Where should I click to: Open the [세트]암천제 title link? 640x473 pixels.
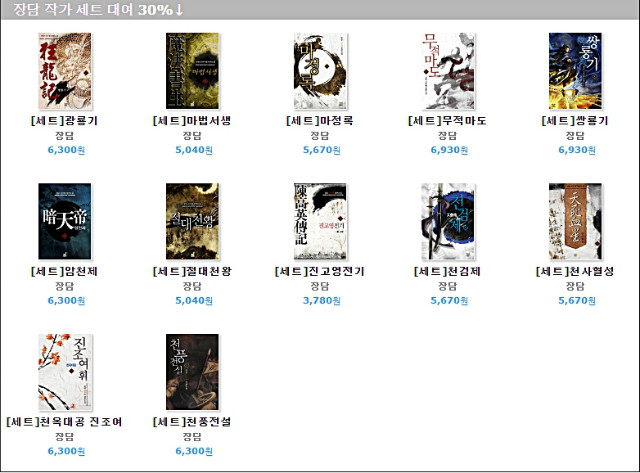[64, 271]
